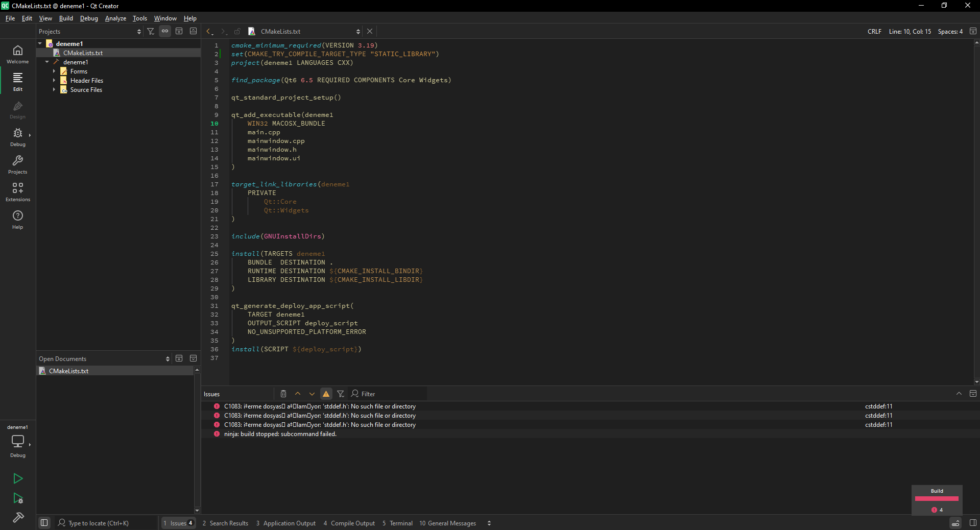Toggle the file lock icon
This screenshot has height=530, width=980.
pos(237,31)
